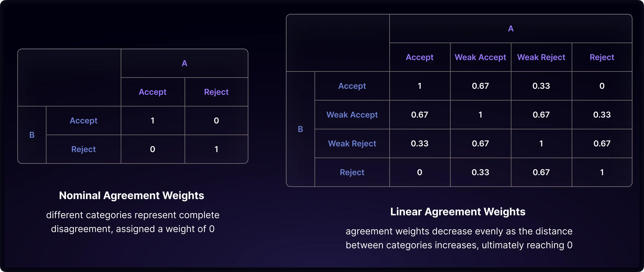Click nominal cell for B Reject, A Reject
644x272 pixels.
tap(216, 149)
